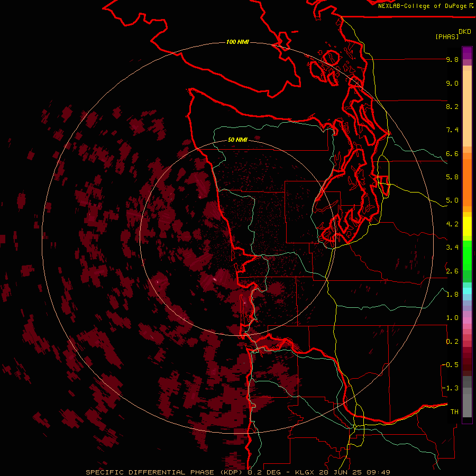Pick the 5.8 value on the scale
This screenshot has height=476, width=476.
452,177
